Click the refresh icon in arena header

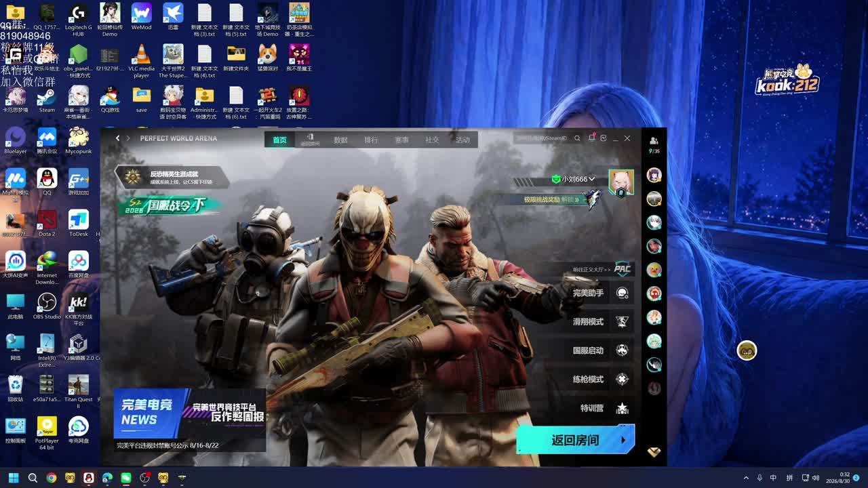pyautogui.click(x=603, y=138)
